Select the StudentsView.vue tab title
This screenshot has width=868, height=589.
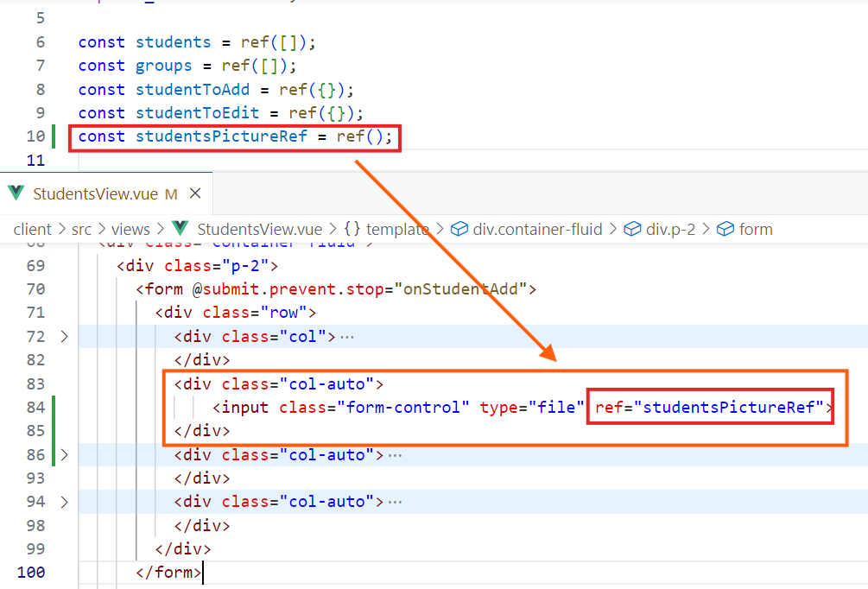(95, 193)
